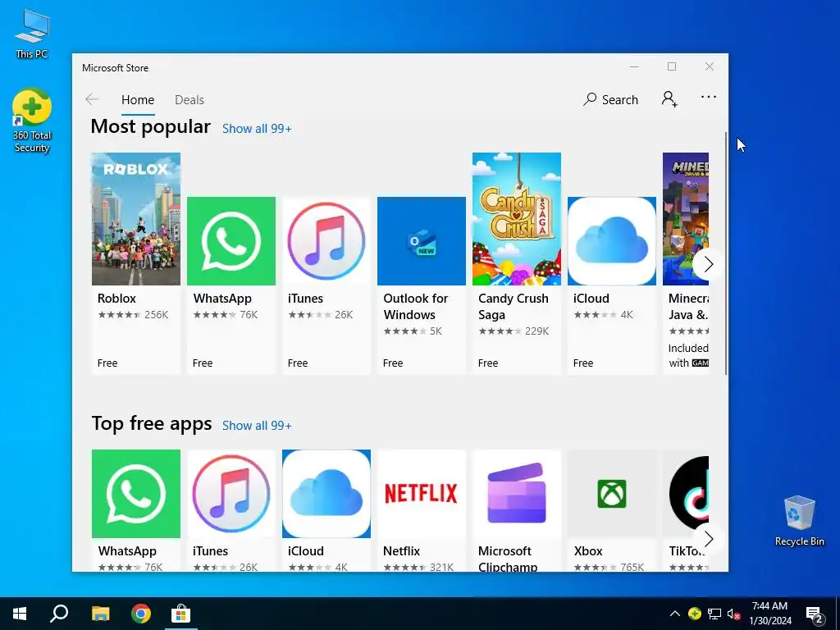Open iTunes icon in Most popular row
The image size is (840, 630).
pyautogui.click(x=326, y=241)
